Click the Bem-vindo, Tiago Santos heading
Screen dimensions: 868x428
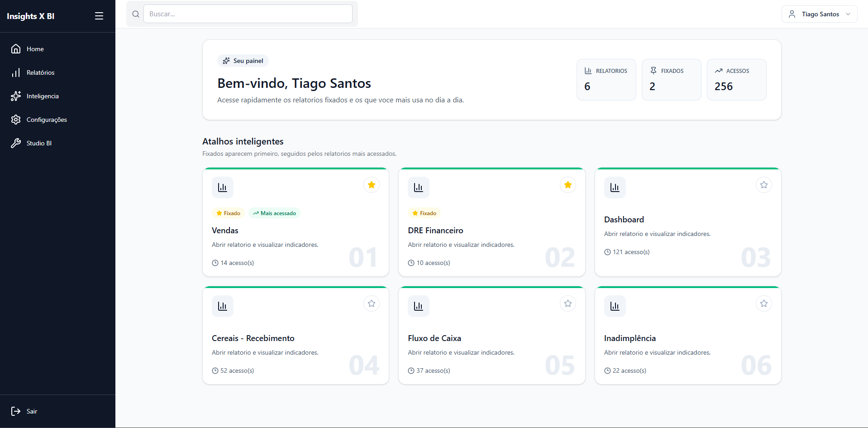(294, 83)
